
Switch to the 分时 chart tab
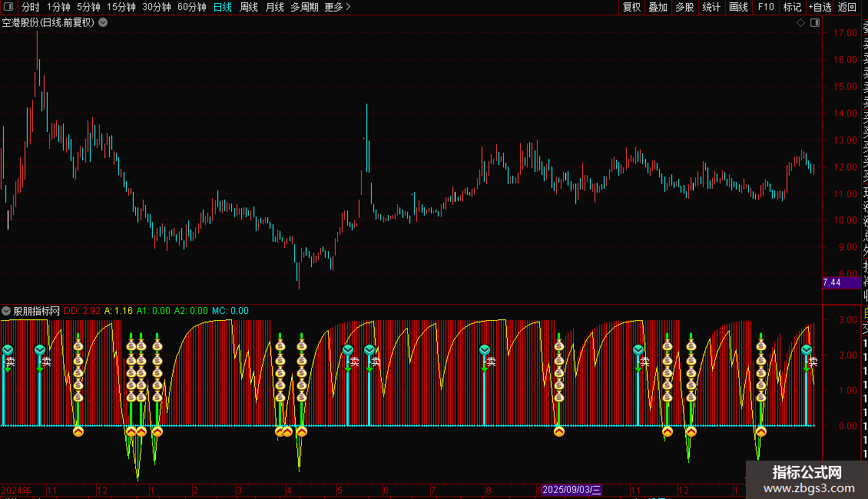31,7
